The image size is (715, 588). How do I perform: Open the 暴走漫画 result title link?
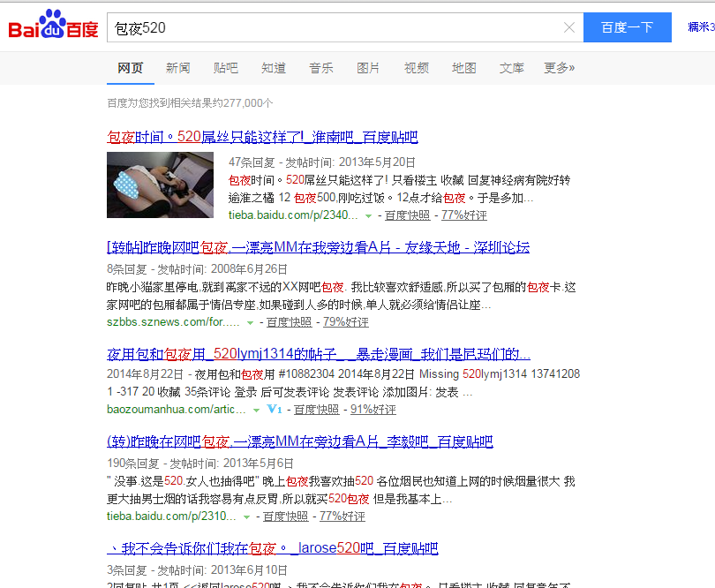319,354
